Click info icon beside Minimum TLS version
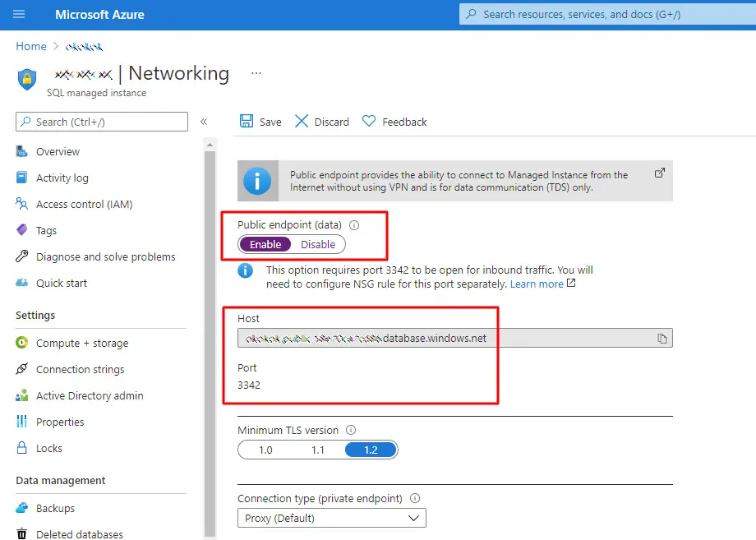756x540 pixels. coord(351,430)
